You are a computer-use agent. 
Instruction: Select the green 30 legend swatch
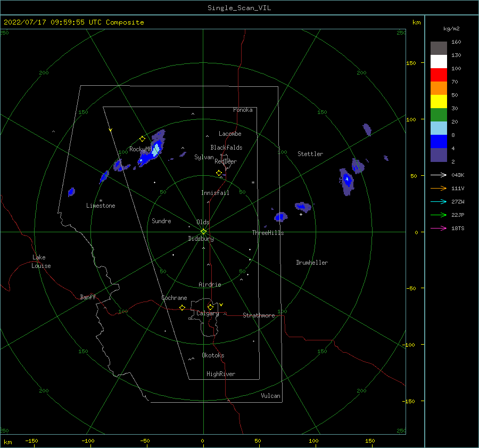tap(439, 115)
